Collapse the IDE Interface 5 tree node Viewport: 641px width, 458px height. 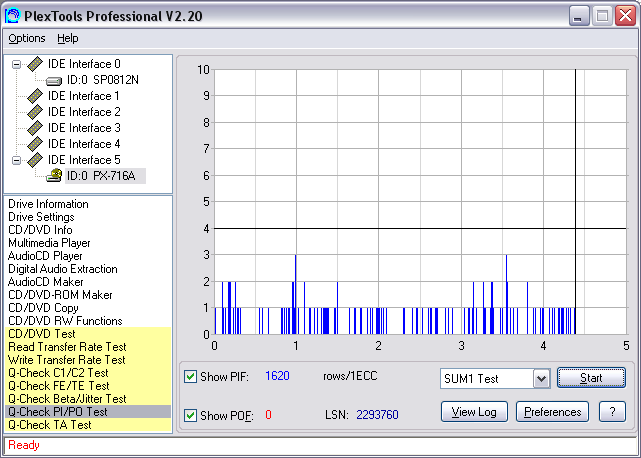(16, 160)
